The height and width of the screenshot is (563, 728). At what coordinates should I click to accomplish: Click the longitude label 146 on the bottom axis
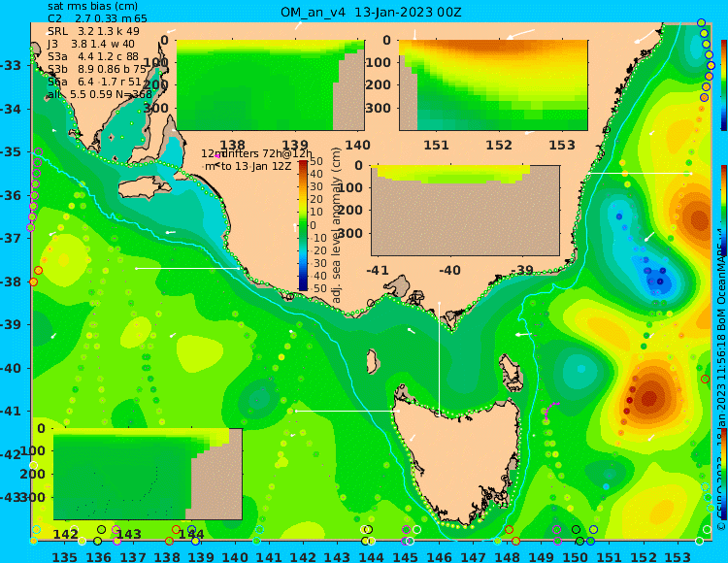(x=439, y=556)
